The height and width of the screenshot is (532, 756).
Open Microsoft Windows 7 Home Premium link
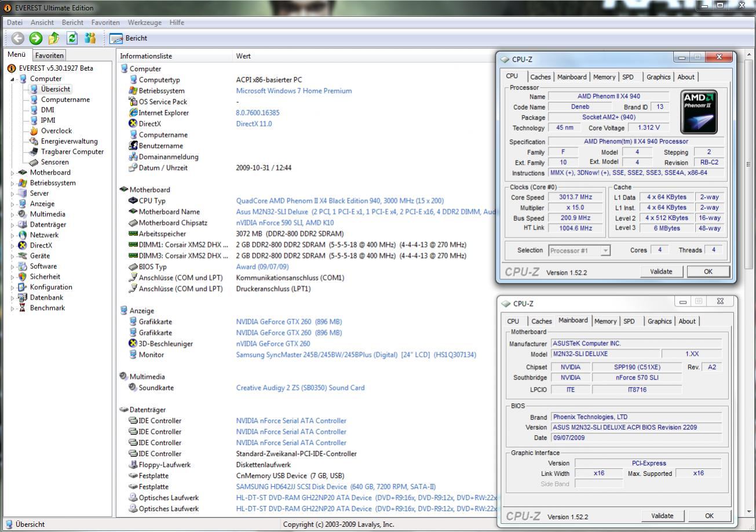click(294, 91)
